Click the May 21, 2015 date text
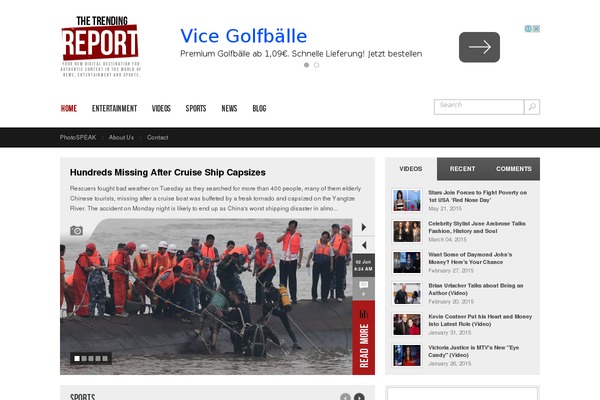 445,209
